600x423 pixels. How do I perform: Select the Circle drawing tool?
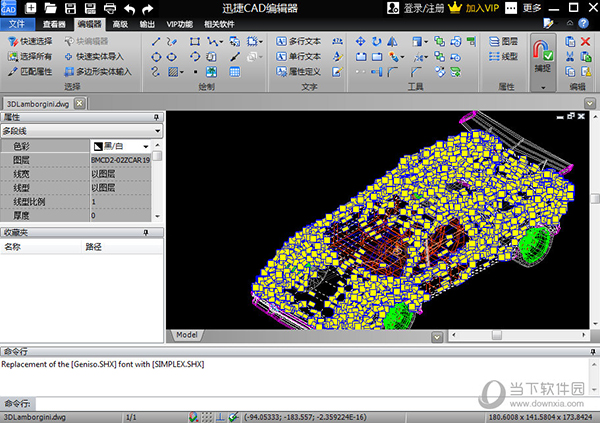(x=156, y=57)
